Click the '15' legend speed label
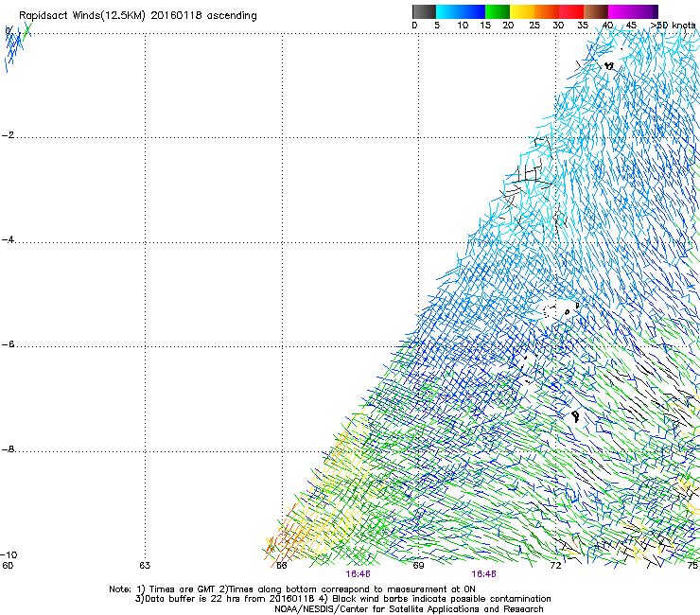The width and height of the screenshot is (700, 615). pos(485,26)
